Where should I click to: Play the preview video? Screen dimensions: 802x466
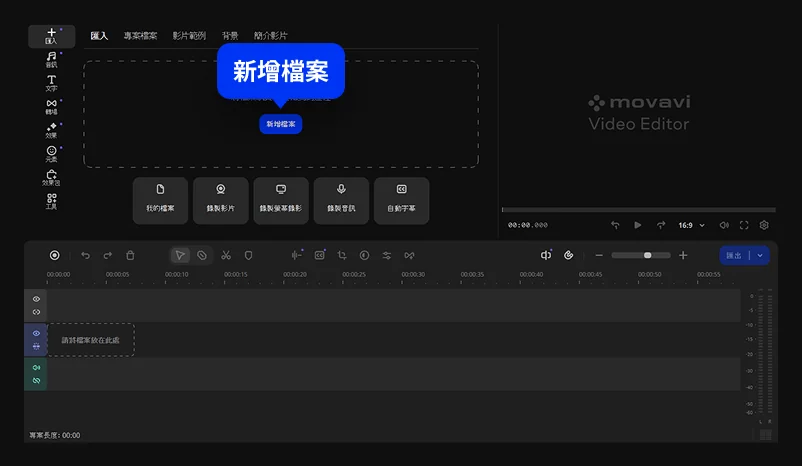[x=637, y=226]
